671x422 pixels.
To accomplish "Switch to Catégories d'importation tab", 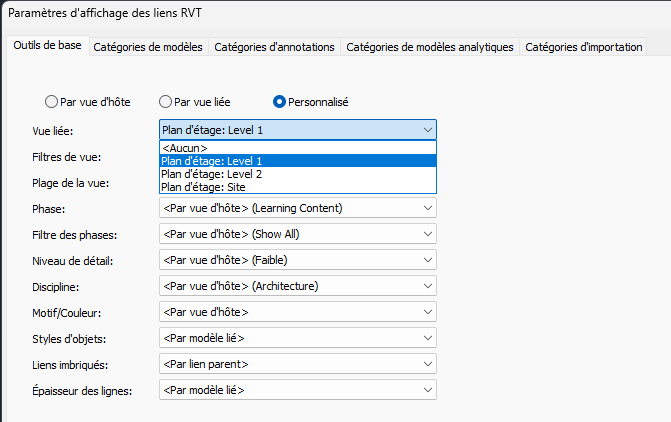I will tap(583, 47).
